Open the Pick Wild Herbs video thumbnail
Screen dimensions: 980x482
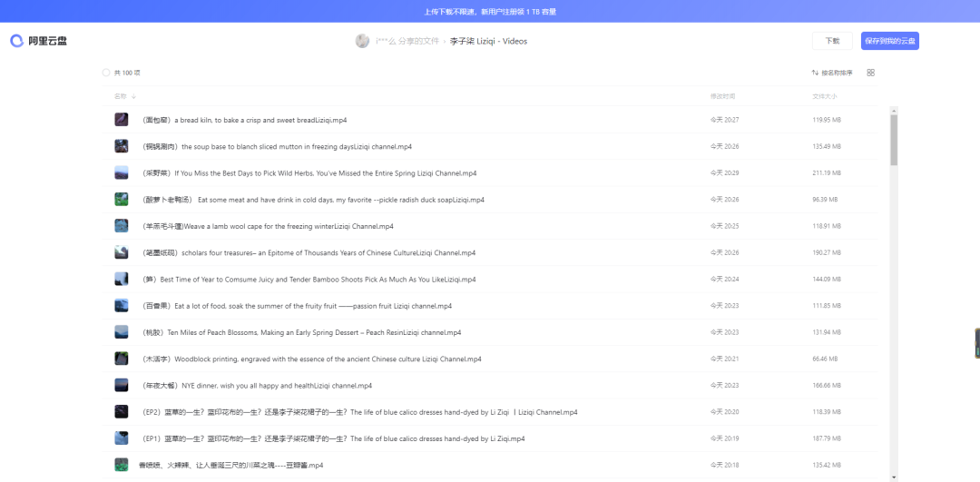pyautogui.click(x=122, y=172)
